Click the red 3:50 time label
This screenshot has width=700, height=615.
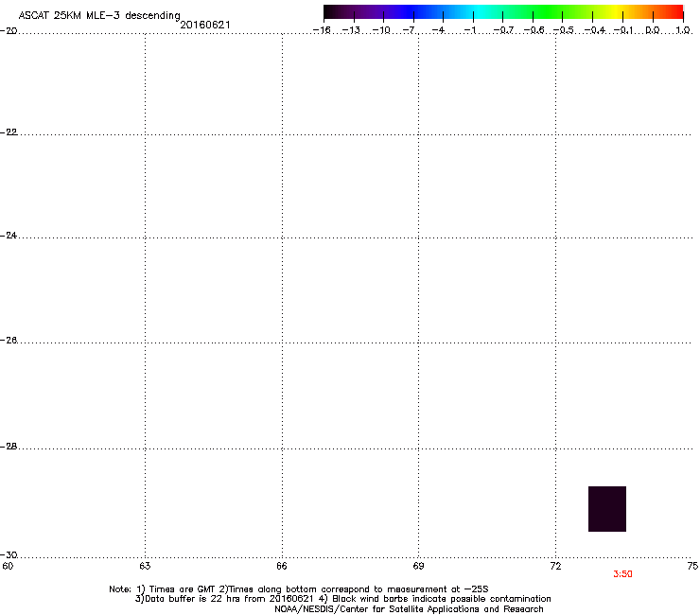(x=622, y=574)
